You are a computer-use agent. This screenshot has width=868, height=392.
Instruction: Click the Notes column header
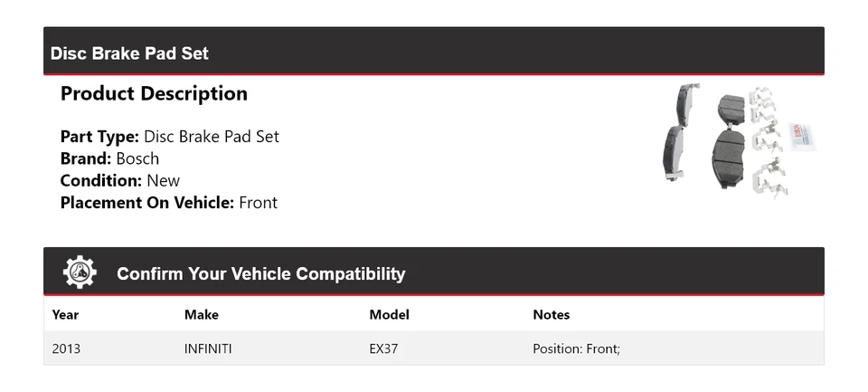[x=551, y=315]
